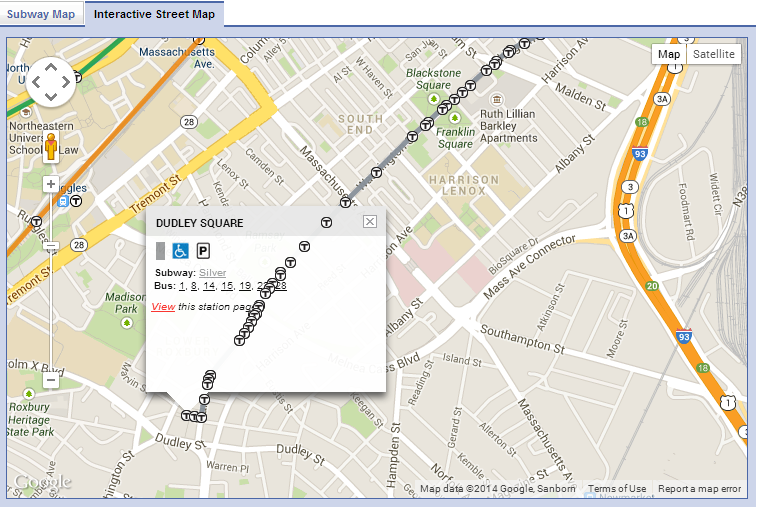Screen dimensions: 757x509
Task: Click the Southampton St label
Action: coord(522,339)
